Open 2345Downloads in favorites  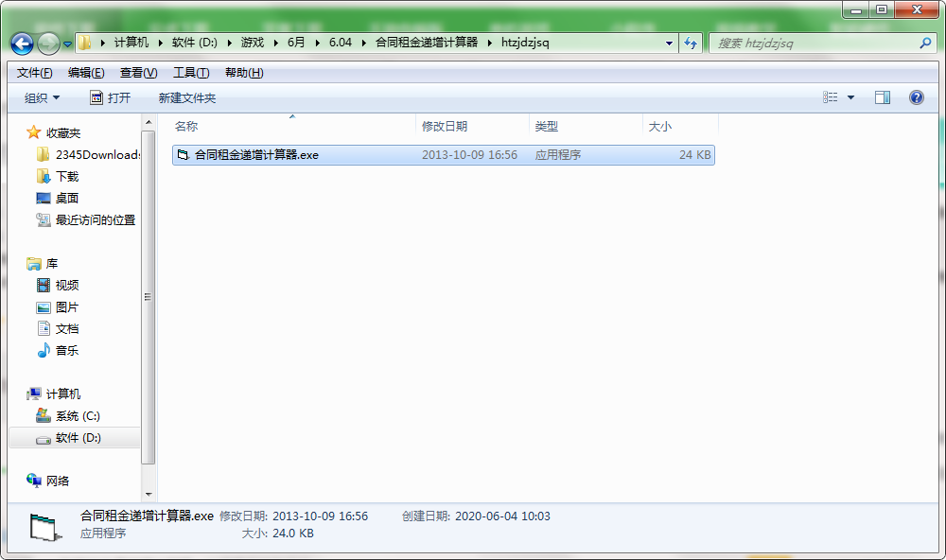point(88,154)
